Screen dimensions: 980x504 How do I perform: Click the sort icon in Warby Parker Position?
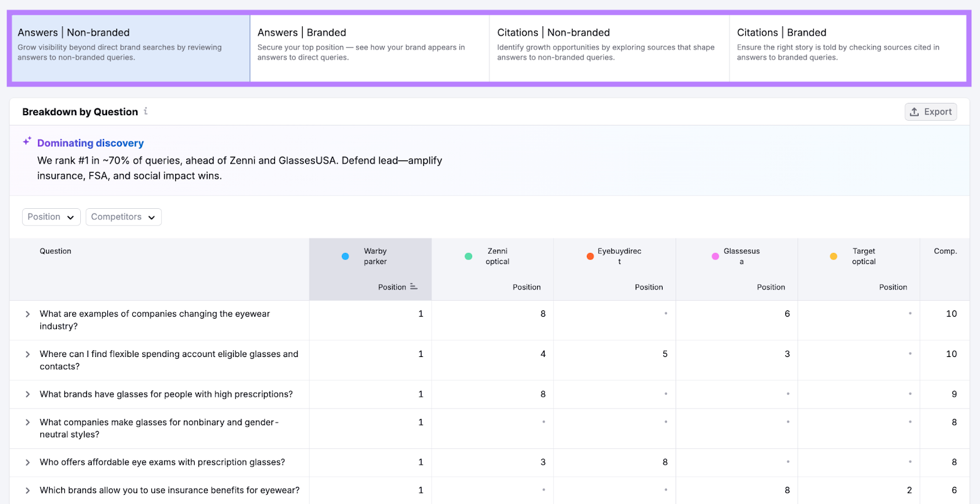[x=414, y=287]
